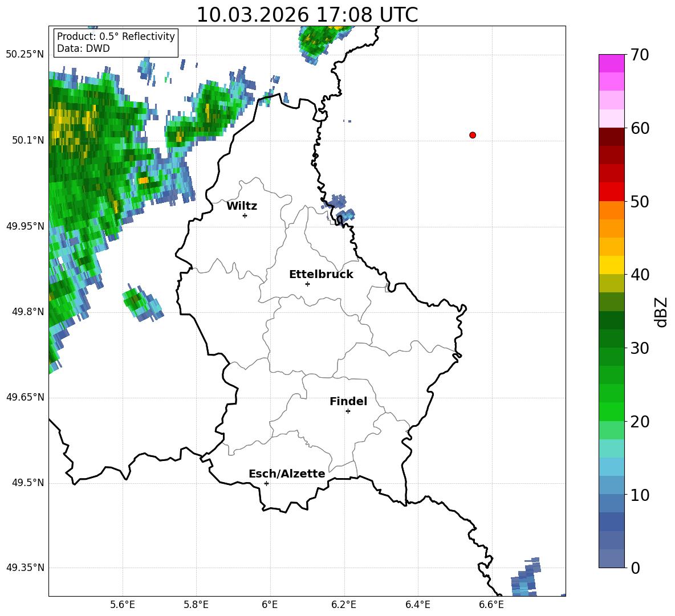Viewport: 675px width, 616px height.
Task: Pick the dark red swatch just below 60 dBZ
Action: [611, 137]
